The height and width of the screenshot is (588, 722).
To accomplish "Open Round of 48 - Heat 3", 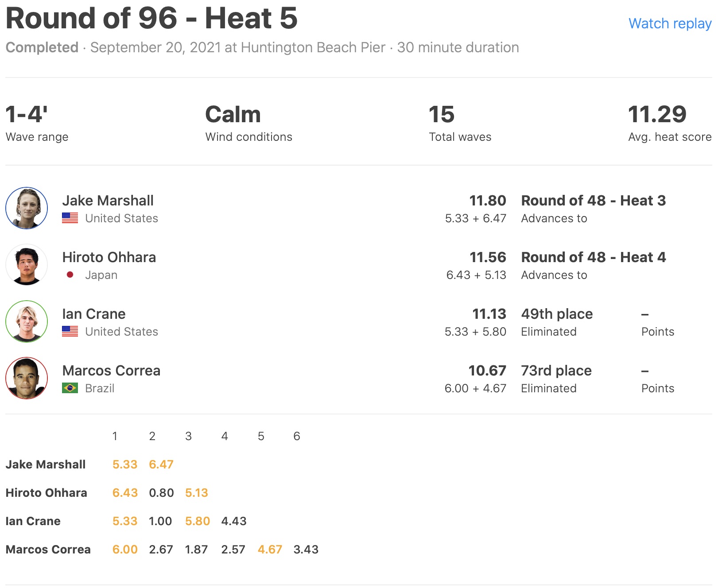I will [593, 201].
